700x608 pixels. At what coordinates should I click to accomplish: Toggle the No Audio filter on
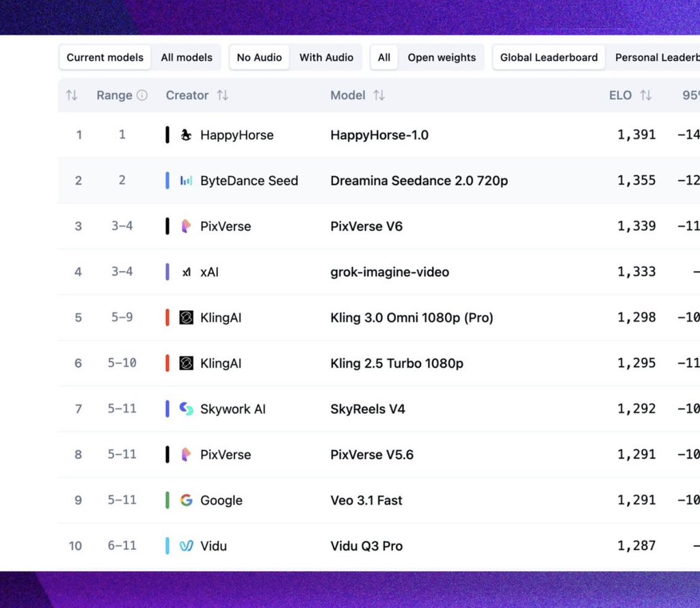tap(259, 57)
